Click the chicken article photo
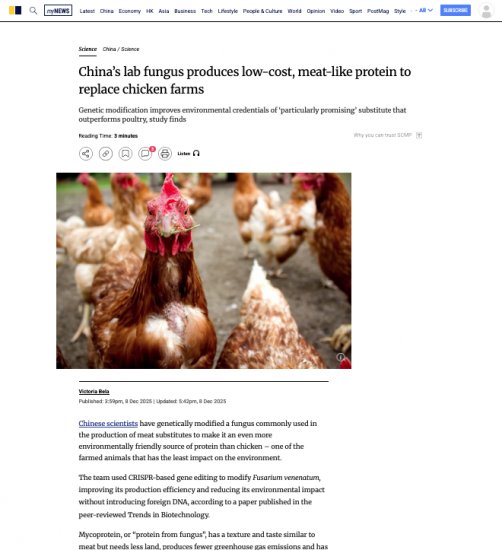Screen dimensions: 502x550 click(x=204, y=270)
